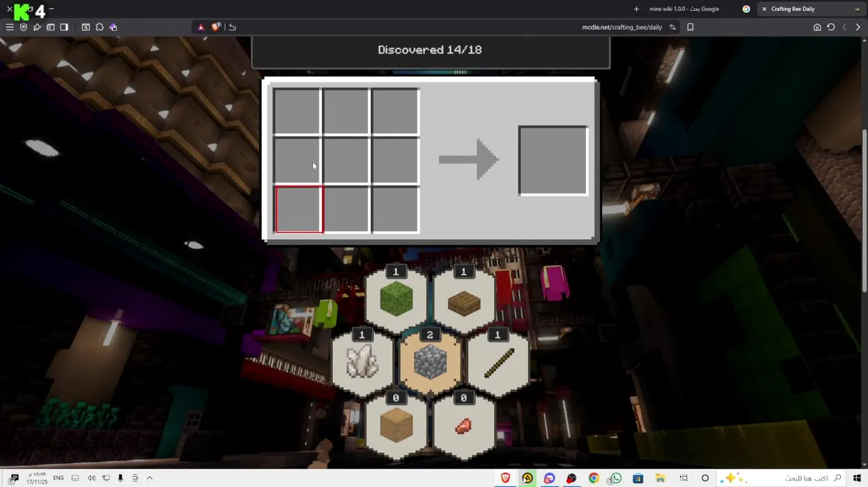Click the crafting result output slot
This screenshot has width=868, height=487.
click(x=553, y=160)
